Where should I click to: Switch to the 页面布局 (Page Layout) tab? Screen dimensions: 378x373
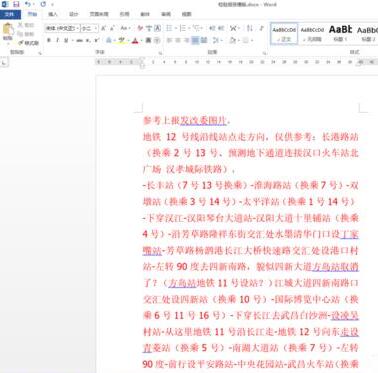pos(99,14)
